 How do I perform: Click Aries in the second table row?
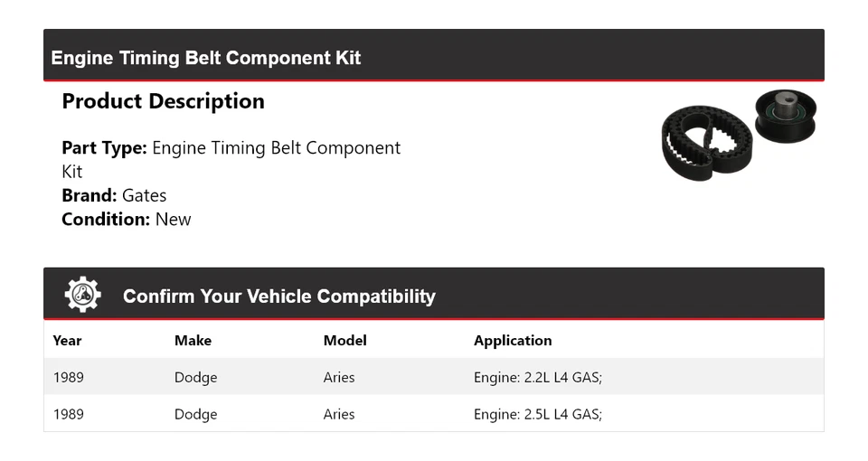point(339,414)
